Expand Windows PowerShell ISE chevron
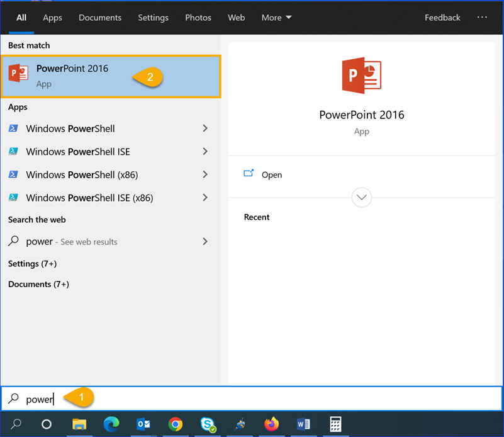This screenshot has height=437, width=504. point(205,152)
